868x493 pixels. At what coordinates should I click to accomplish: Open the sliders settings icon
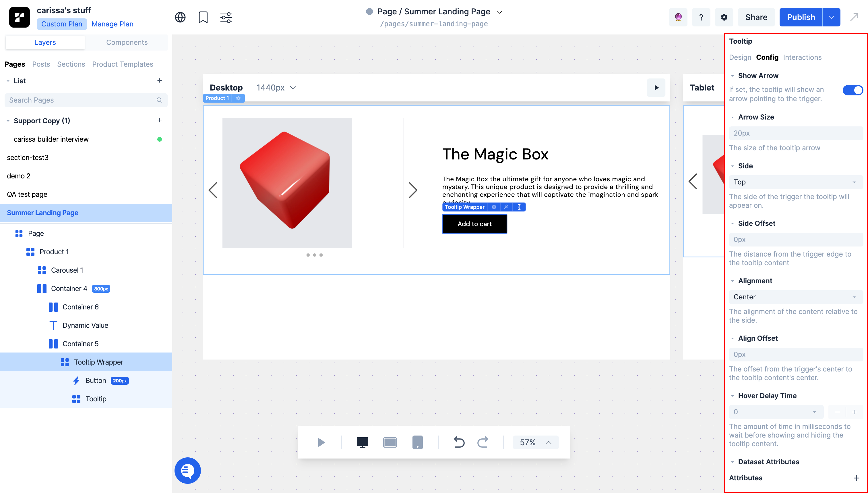pyautogui.click(x=226, y=17)
